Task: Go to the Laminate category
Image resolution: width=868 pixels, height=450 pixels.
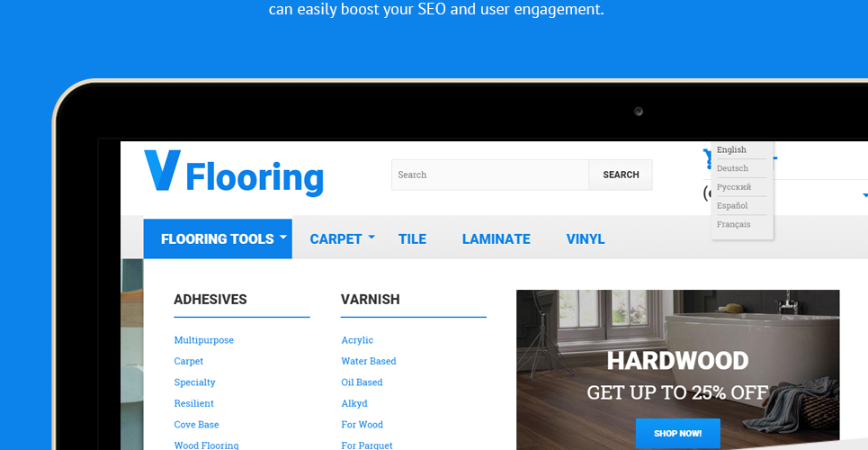Action: click(496, 238)
